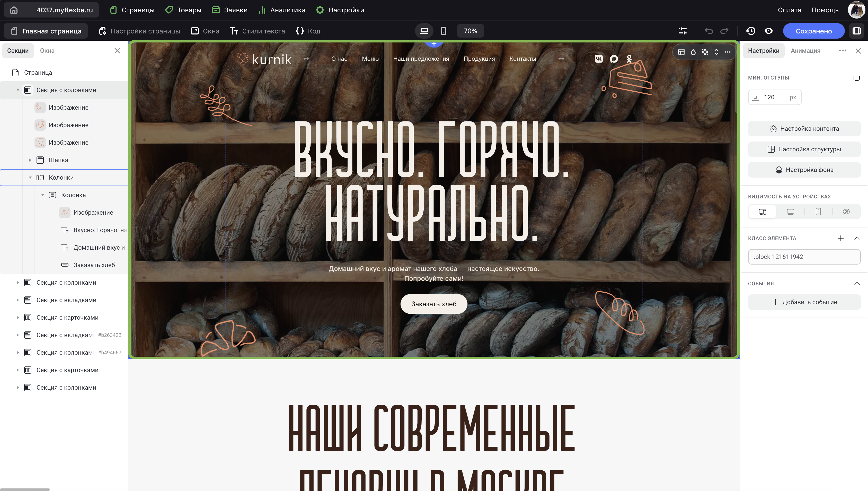Screen dimensions: 868x491
Task: Open Настройка структуры
Action: (x=804, y=149)
